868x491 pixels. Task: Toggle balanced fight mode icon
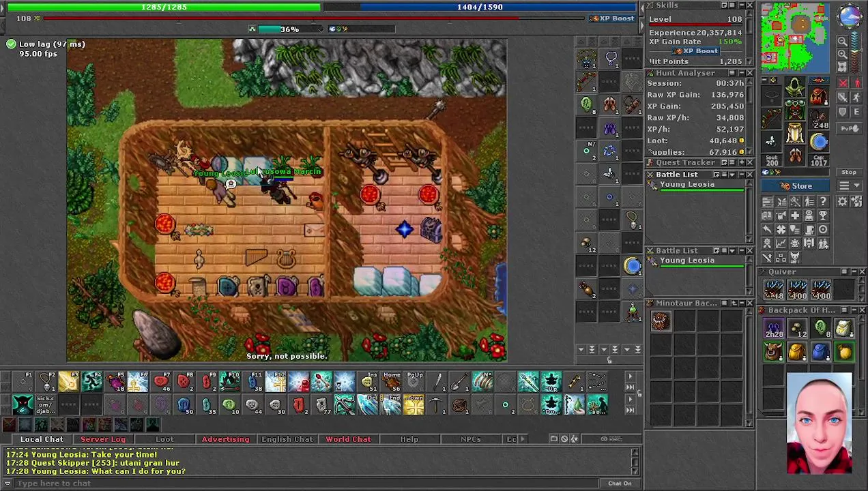coord(843,97)
